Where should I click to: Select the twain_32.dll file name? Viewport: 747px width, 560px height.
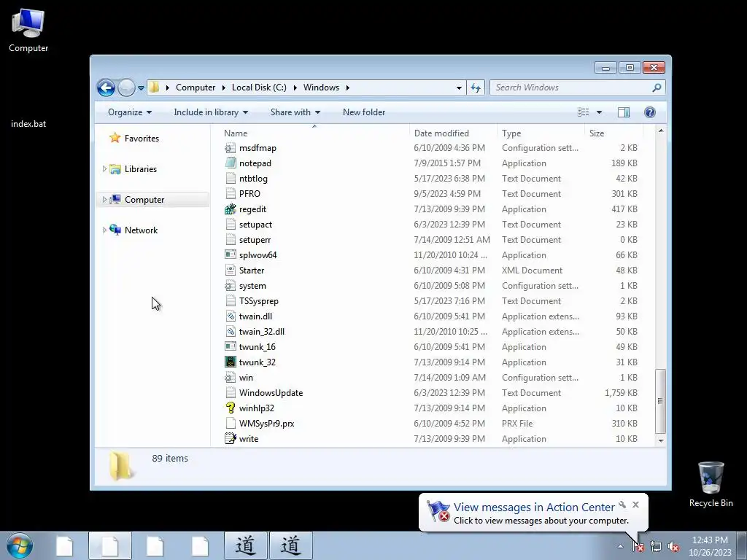click(x=262, y=332)
